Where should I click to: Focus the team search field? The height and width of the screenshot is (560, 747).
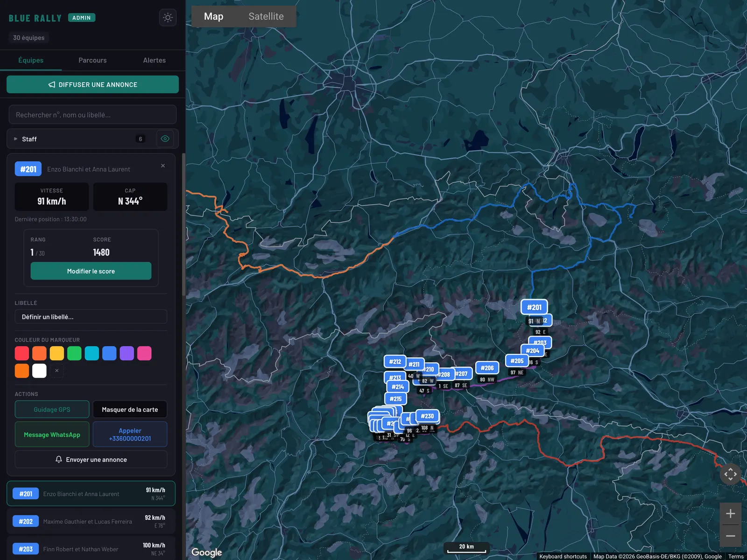[x=92, y=115]
